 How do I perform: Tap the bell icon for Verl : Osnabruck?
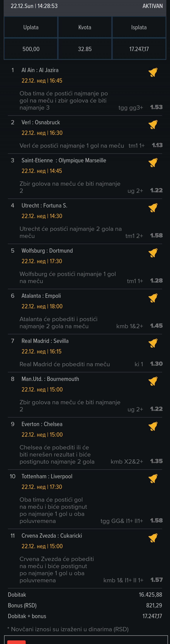tap(153, 125)
